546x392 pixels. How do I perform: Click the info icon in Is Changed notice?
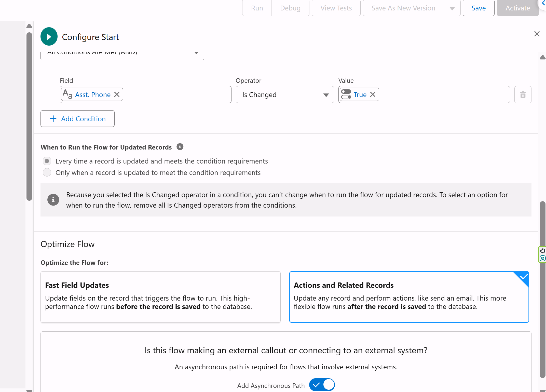pyautogui.click(x=53, y=200)
